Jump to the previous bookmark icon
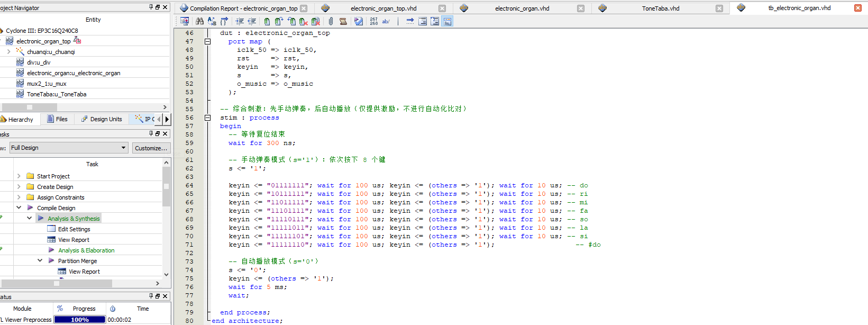 click(291, 21)
